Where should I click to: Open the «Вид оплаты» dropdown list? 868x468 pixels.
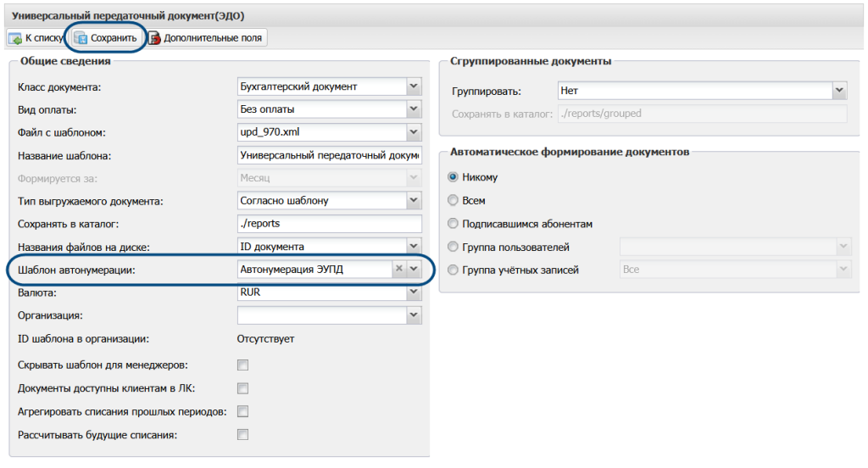[x=414, y=109]
